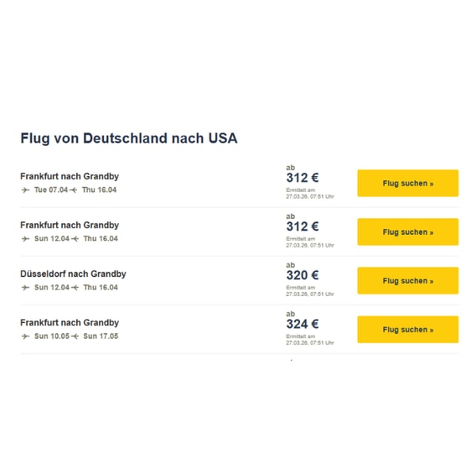Click return plane icon in second Frankfurt row
The width and height of the screenshot is (476, 476).
(x=75, y=239)
